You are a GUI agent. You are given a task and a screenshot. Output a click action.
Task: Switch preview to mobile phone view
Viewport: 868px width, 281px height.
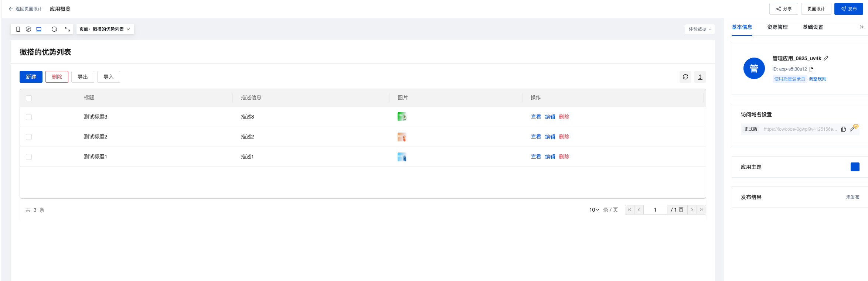click(18, 29)
